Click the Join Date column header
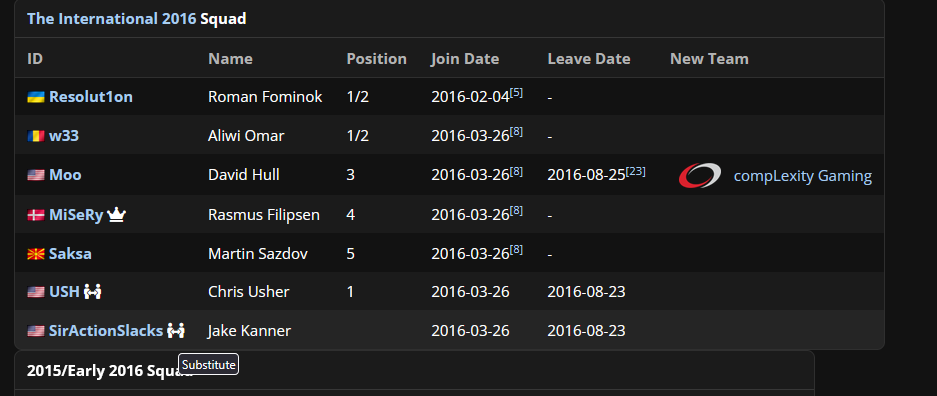This screenshot has height=396, width=937. point(465,59)
